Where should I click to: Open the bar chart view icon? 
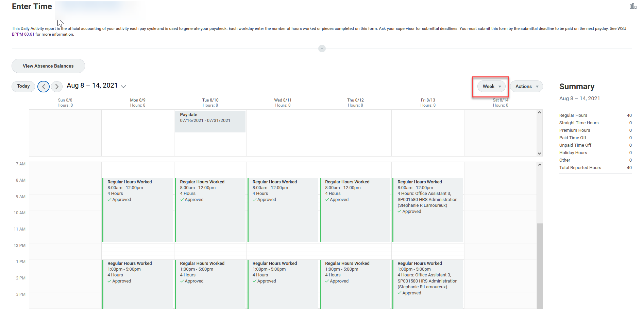point(633,6)
